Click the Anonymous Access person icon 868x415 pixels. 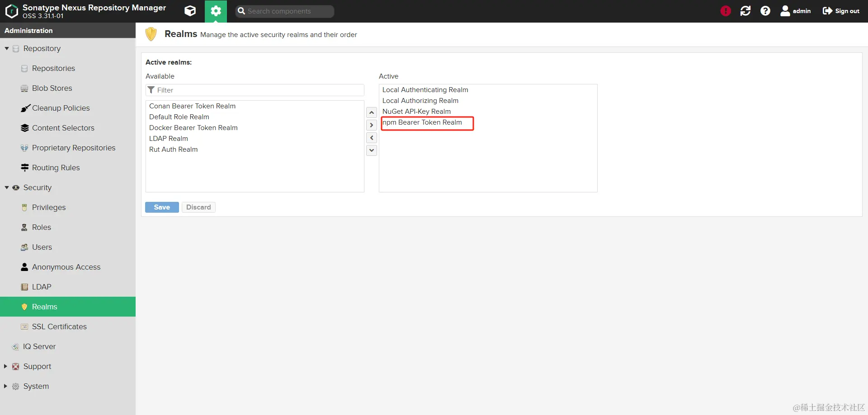24,267
